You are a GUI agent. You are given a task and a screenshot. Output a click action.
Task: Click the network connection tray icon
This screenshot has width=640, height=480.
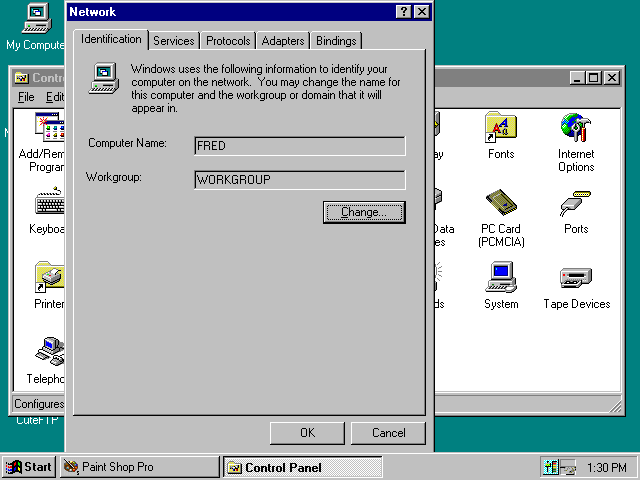point(567,467)
